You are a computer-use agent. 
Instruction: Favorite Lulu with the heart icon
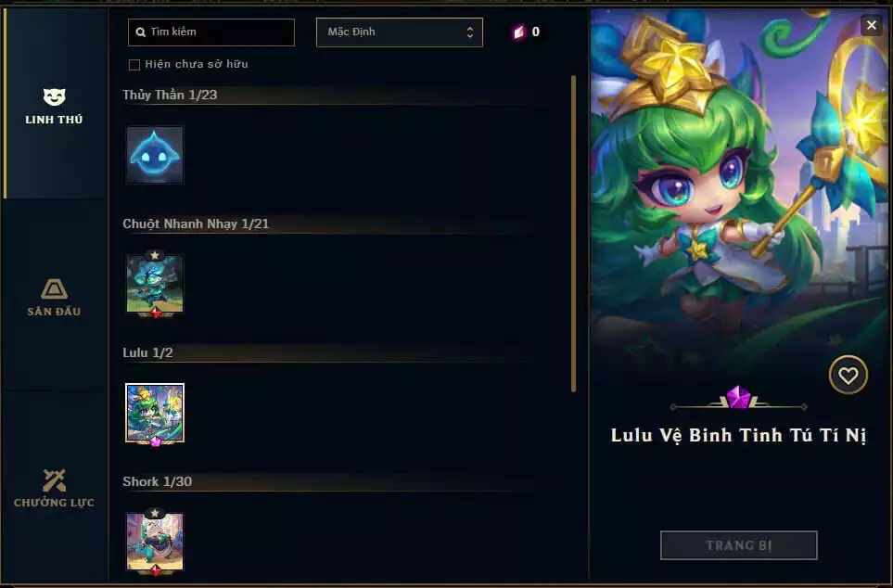pos(848,375)
